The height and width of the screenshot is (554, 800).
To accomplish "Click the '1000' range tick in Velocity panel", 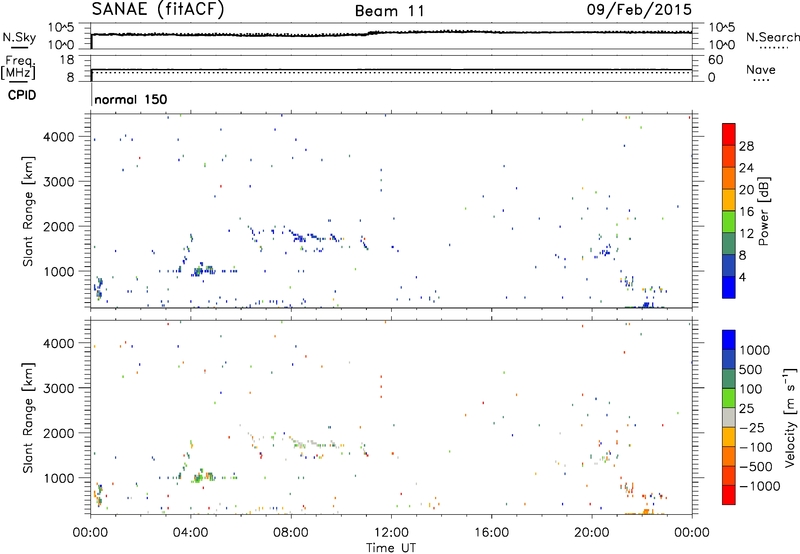I will point(58,478).
